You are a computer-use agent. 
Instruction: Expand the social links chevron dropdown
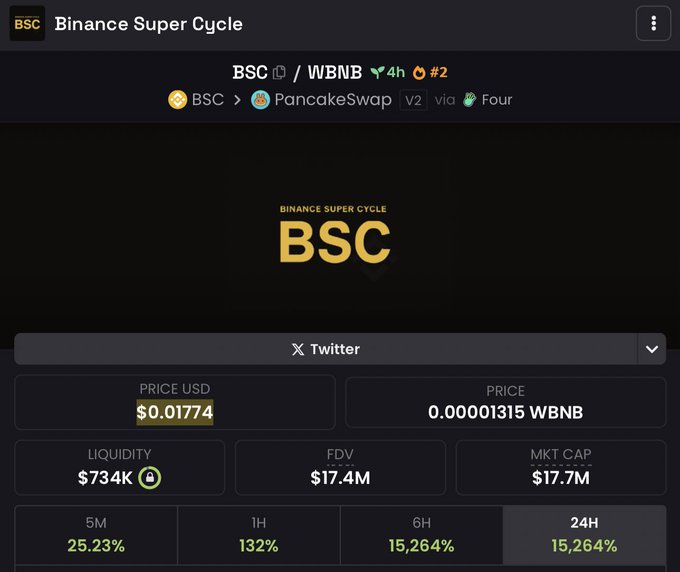click(x=652, y=349)
